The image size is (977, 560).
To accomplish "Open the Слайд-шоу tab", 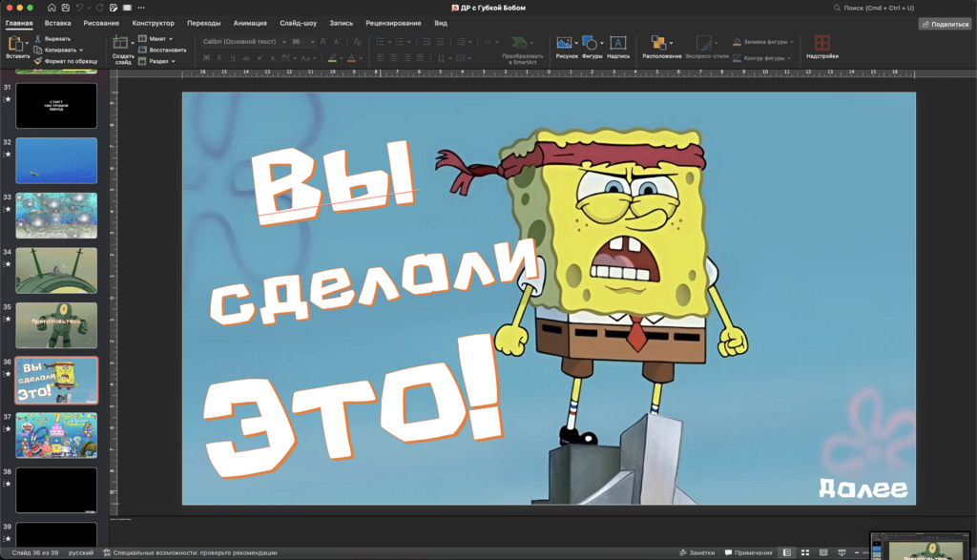I will [x=298, y=23].
